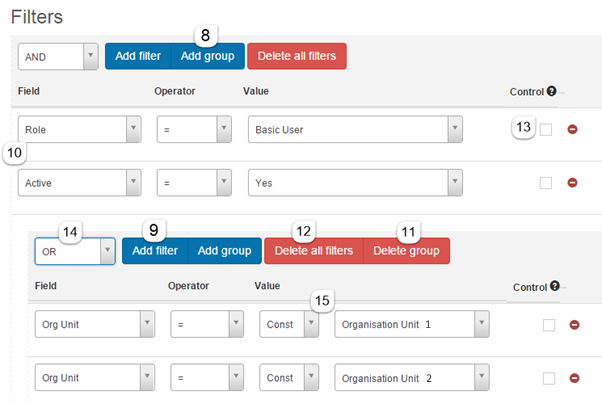Viewport: 602px width, 404px height.
Task: Remove the Role filter row with red icon
Action: coord(573,130)
